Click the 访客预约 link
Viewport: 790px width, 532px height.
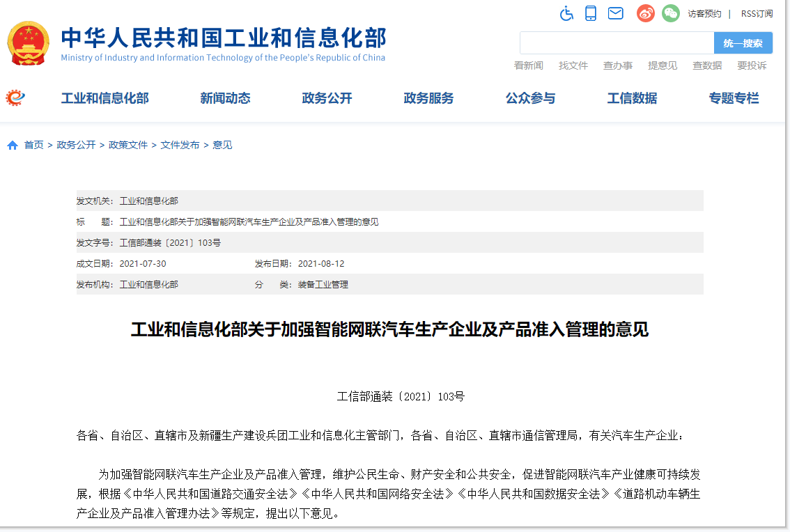(x=704, y=14)
